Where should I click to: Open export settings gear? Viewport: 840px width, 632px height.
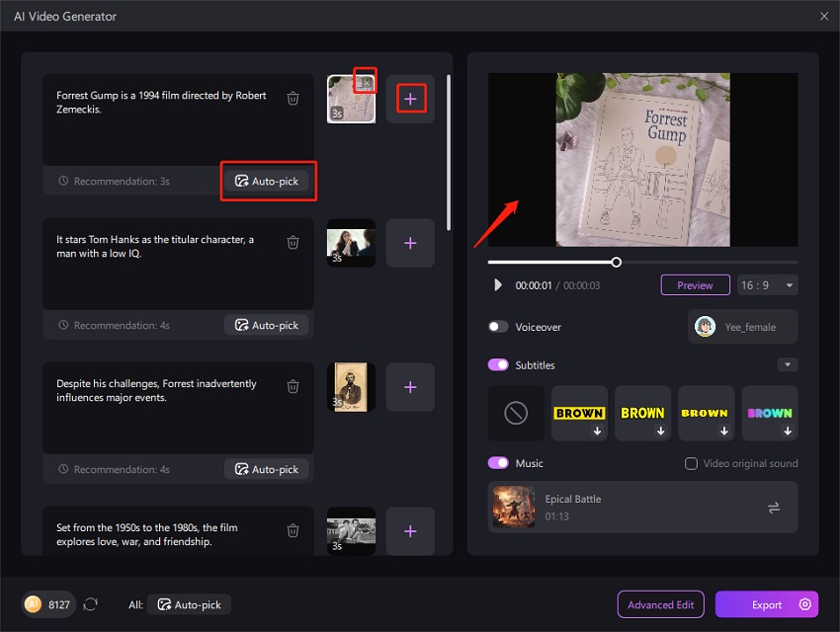(804, 604)
